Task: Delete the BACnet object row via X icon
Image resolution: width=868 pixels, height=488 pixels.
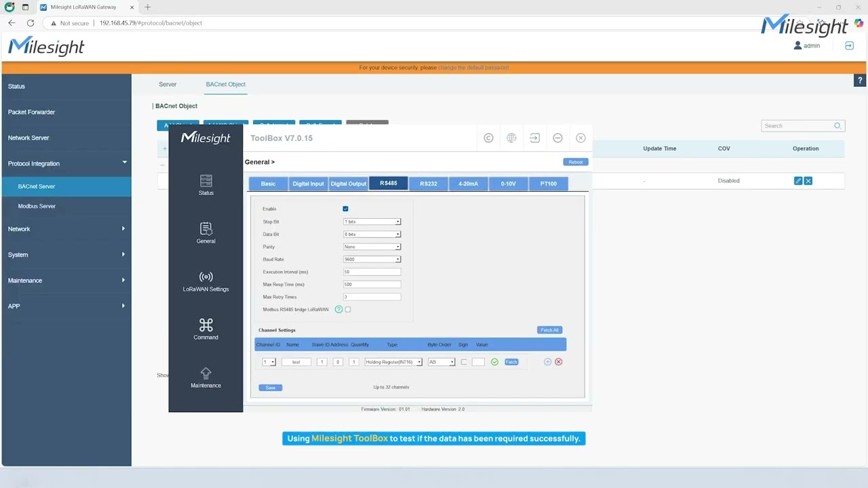Action: 808,181
